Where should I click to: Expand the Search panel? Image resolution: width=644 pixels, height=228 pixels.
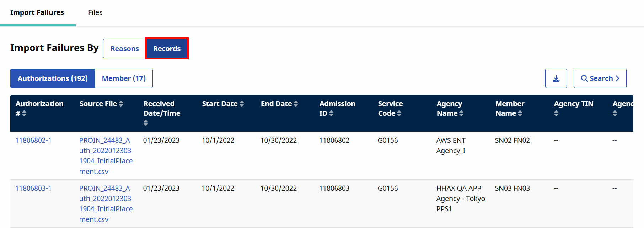coord(600,78)
